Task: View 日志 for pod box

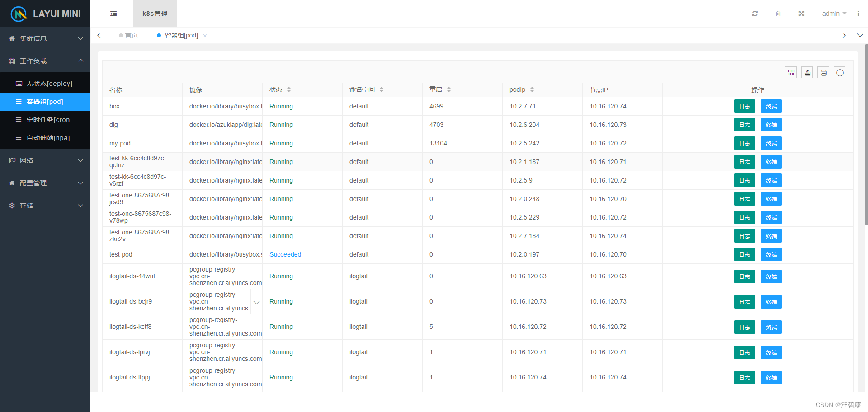Action: (x=745, y=107)
